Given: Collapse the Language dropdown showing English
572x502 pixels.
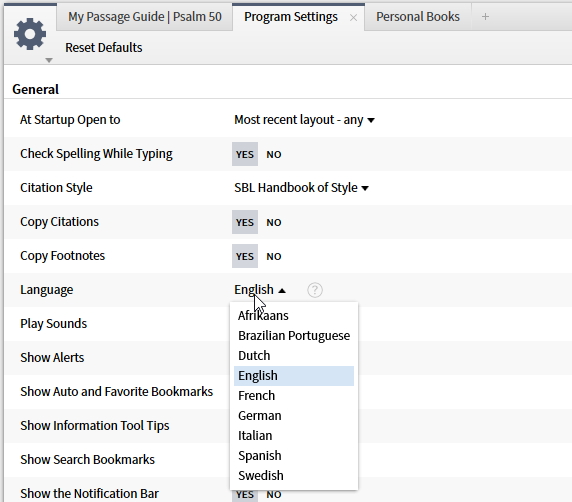Looking at the screenshot, I should (260, 290).
